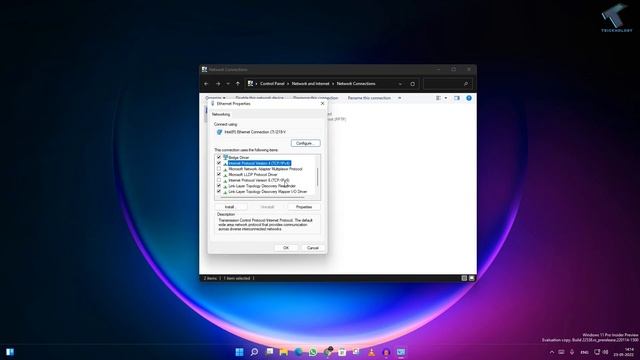Click Disable this network device
This screenshot has height=360, width=640.
click(260, 98)
